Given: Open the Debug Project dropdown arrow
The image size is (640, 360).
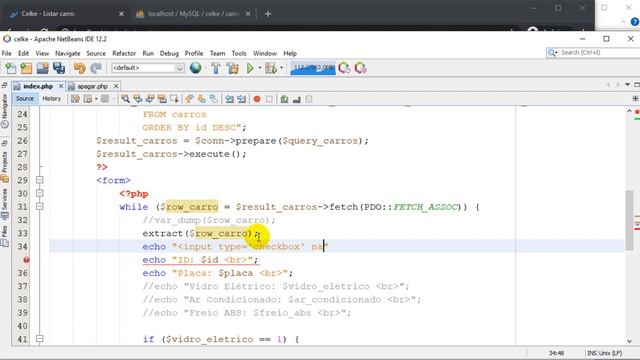Looking at the screenshot, I should (282, 68).
